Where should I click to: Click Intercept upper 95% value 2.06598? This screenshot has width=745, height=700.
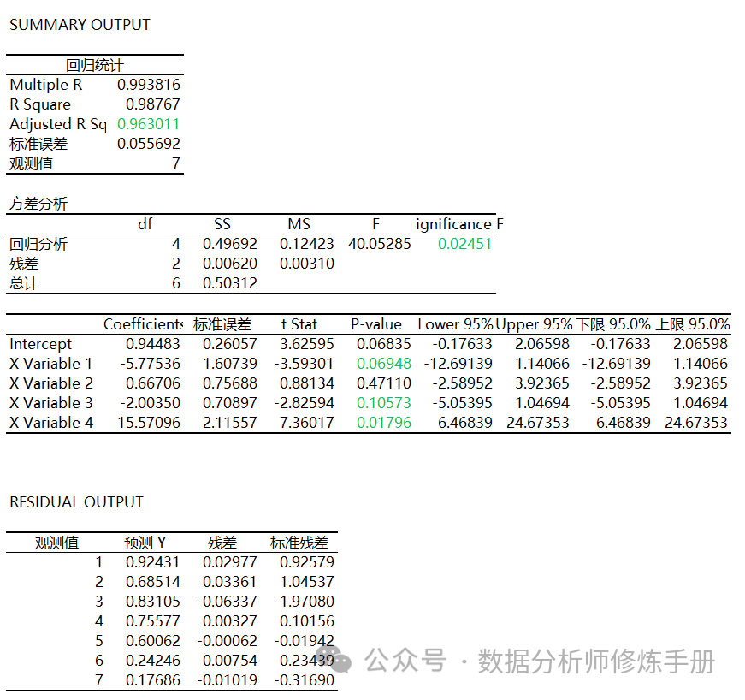(x=542, y=344)
